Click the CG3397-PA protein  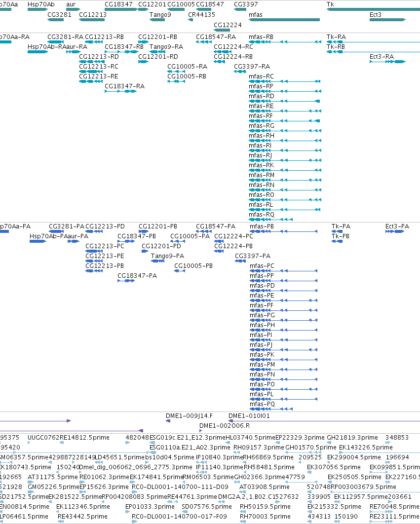[240, 261]
